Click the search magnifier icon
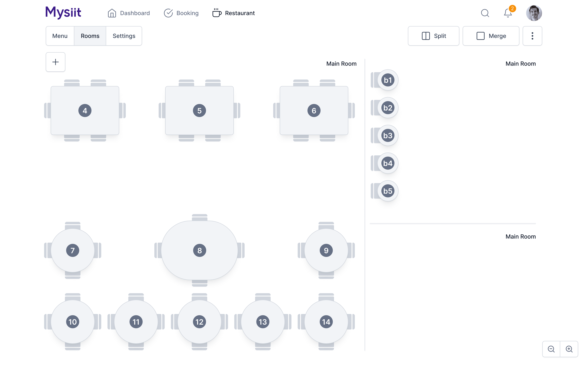The image size is (588, 367). point(485,13)
